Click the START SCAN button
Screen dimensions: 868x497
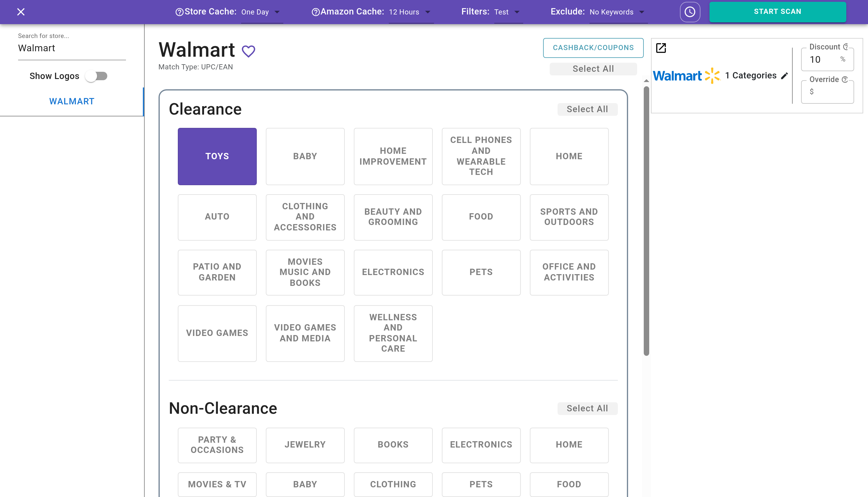[777, 12]
